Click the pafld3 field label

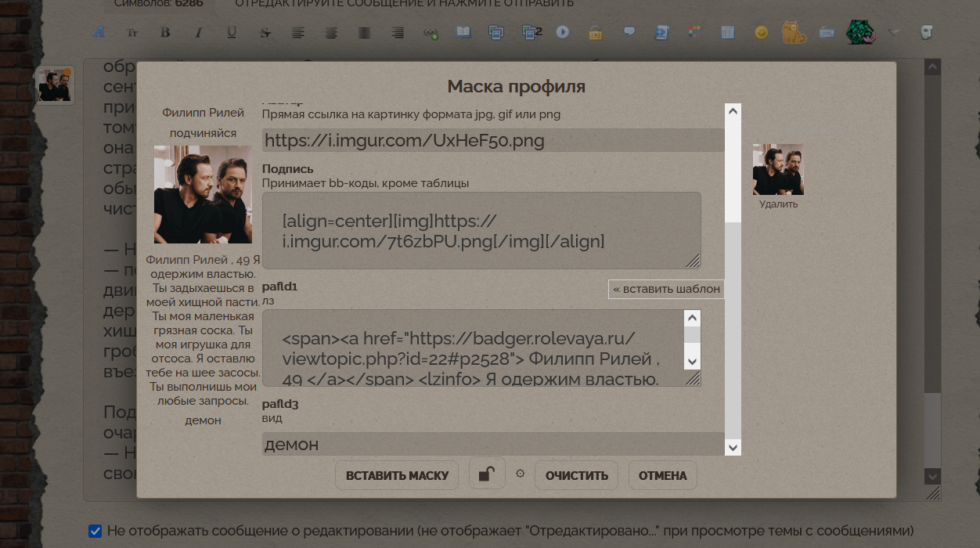(x=280, y=404)
